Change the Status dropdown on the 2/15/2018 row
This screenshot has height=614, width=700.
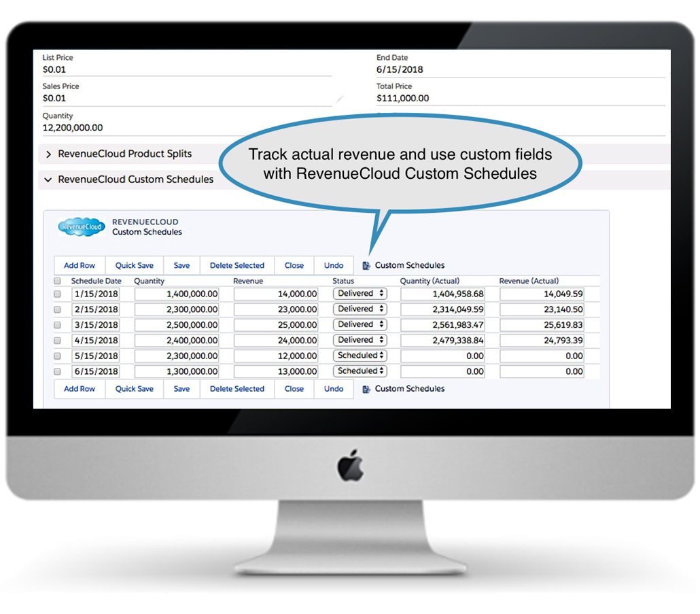pos(360,309)
